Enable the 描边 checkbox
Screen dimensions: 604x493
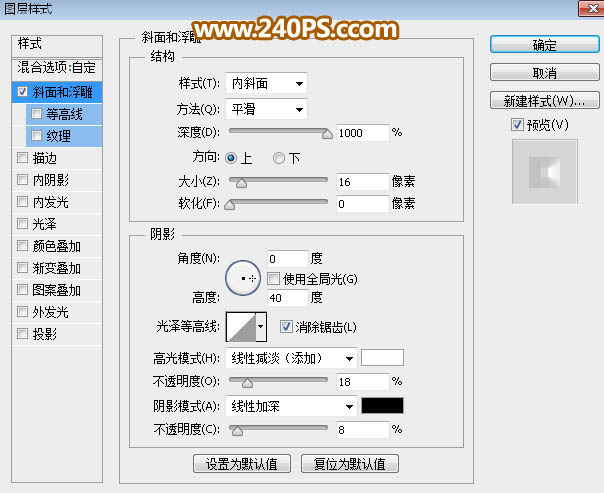(22, 158)
